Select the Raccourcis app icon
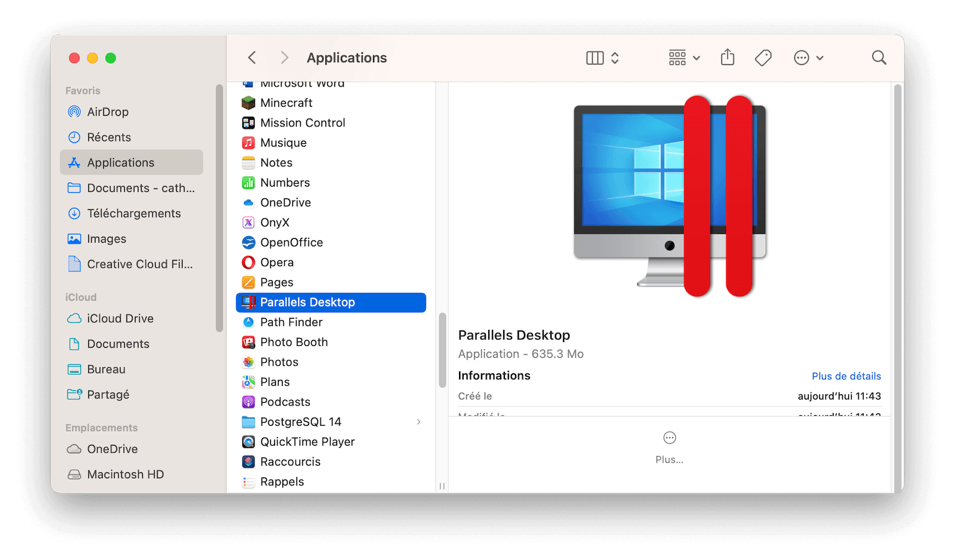Screen dimensions: 955x560 248,462
